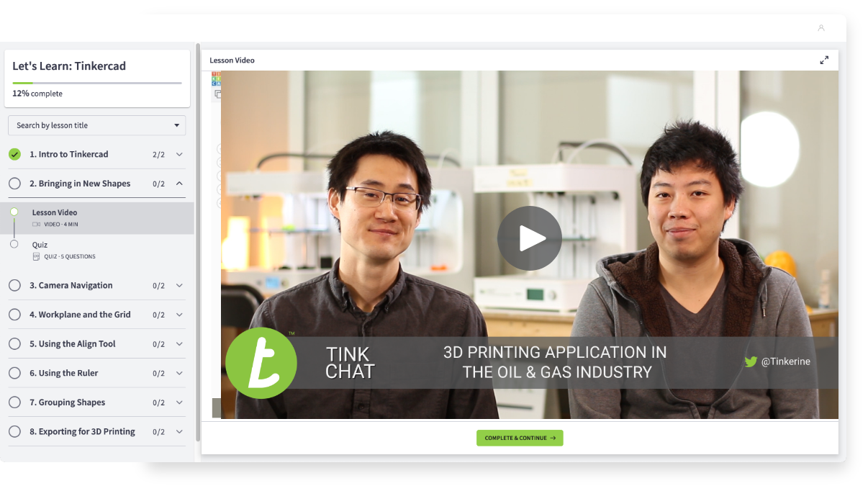Click the QUIZ · 5 QUESTIONS label
Viewport: 868px width, 491px height.
[70, 256]
